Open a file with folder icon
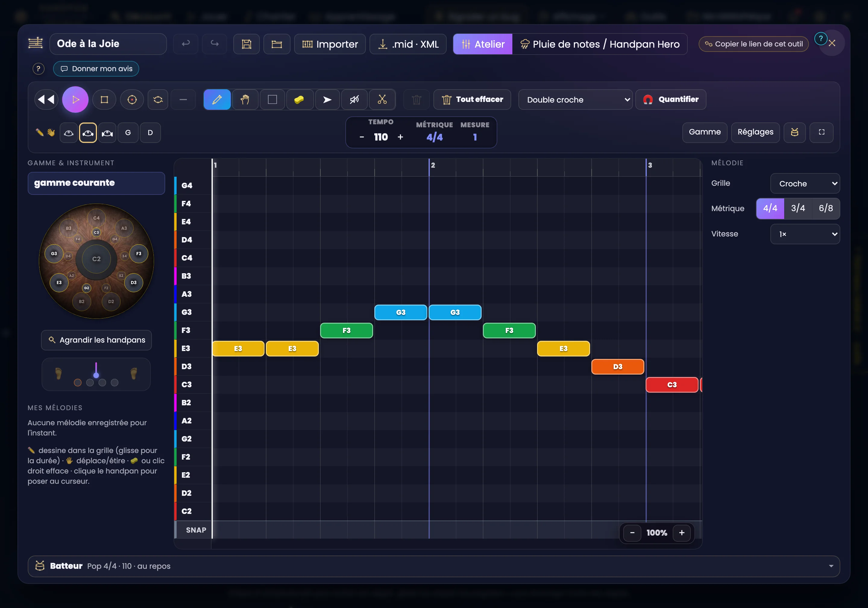The height and width of the screenshot is (608, 868). pyautogui.click(x=277, y=44)
